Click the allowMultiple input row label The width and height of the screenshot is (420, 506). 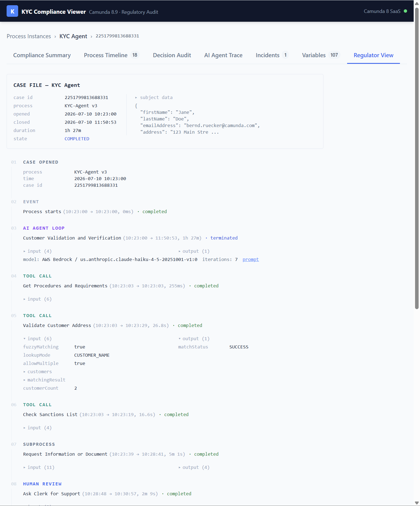coord(41,363)
